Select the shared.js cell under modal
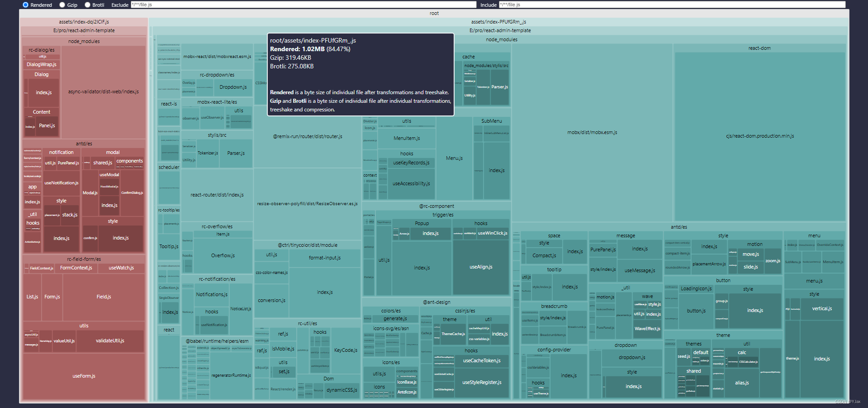Viewport: 868px width, 408px height. 103,163
